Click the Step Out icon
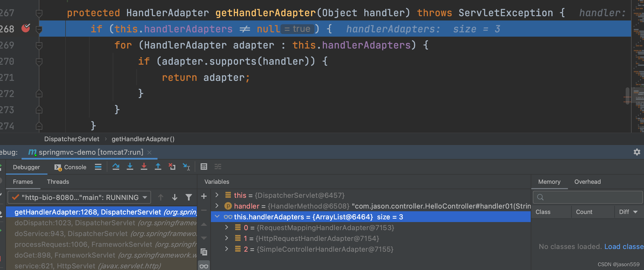Image resolution: width=644 pixels, height=270 pixels. coord(158,167)
